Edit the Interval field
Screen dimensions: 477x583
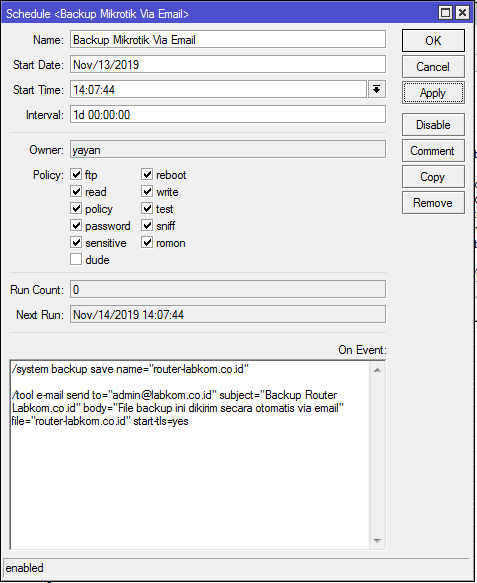point(228,114)
